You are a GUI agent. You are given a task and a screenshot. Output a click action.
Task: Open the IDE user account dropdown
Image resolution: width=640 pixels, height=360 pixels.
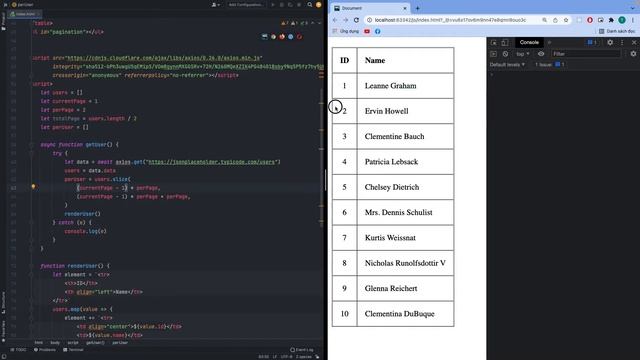216,5
